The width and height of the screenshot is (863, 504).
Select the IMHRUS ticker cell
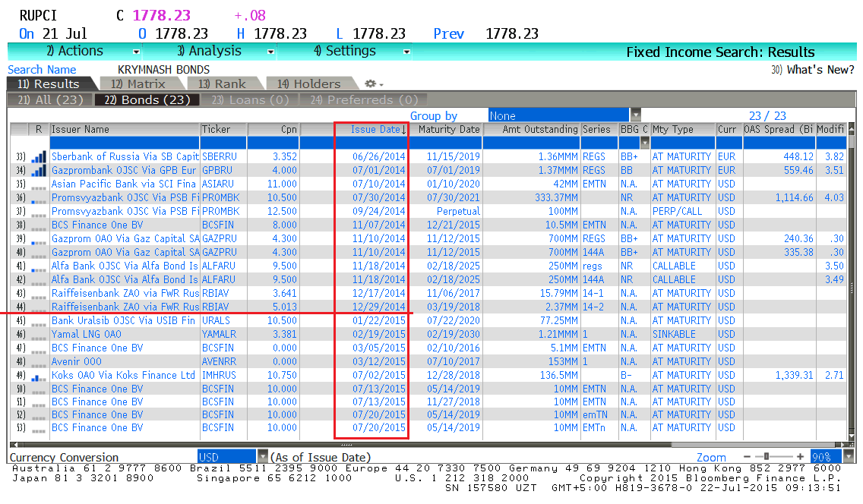click(219, 376)
